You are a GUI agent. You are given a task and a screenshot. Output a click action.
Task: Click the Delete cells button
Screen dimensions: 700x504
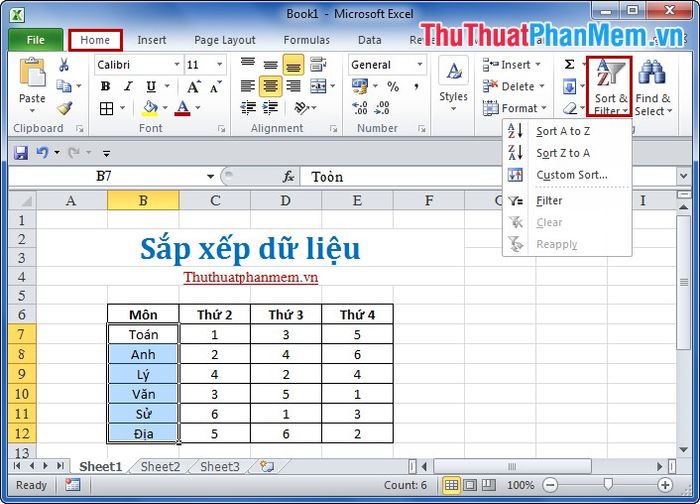pos(513,86)
